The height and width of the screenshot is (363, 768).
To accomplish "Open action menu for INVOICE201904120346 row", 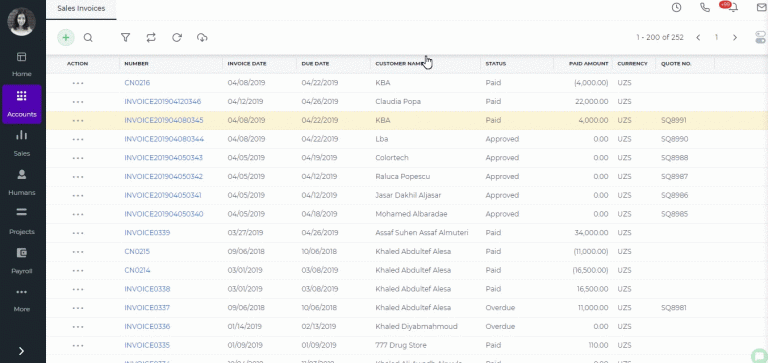I will [x=78, y=102].
